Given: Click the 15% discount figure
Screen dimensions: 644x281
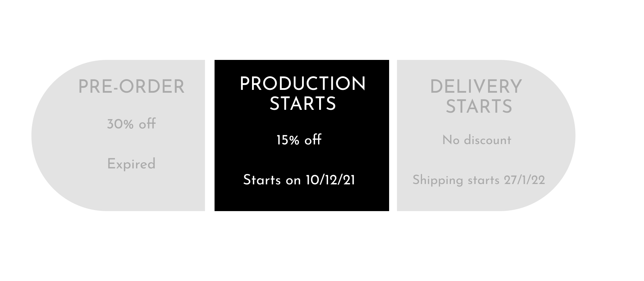Looking at the screenshot, I should tap(288, 140).
